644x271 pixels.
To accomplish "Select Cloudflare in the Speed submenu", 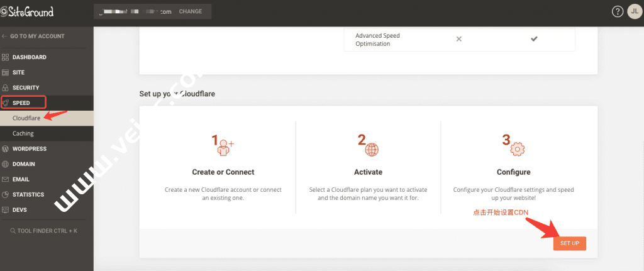I will pyautogui.click(x=26, y=118).
